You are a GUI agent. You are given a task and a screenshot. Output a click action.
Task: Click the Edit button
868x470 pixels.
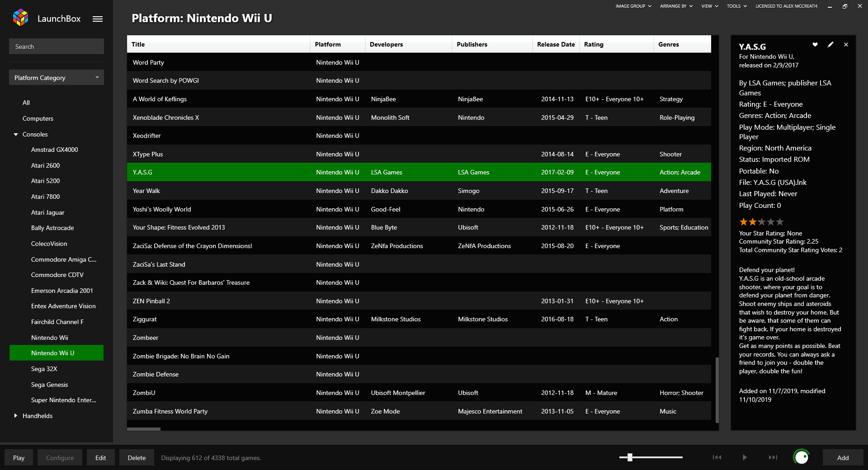[x=100, y=457]
